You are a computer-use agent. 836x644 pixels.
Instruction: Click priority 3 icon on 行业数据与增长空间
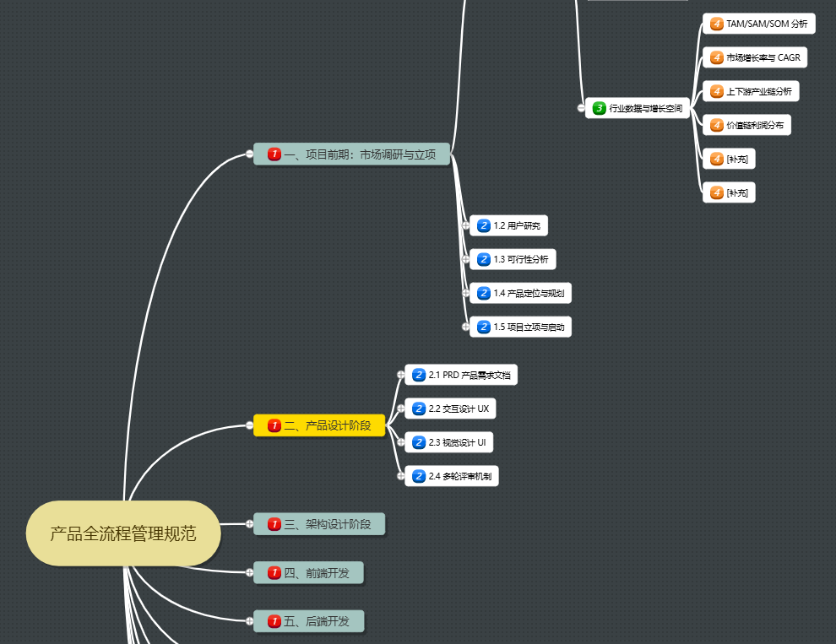[x=600, y=108]
